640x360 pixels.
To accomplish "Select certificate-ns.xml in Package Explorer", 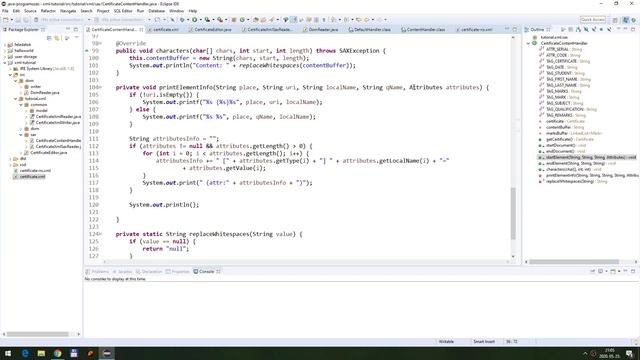I will [x=35, y=170].
